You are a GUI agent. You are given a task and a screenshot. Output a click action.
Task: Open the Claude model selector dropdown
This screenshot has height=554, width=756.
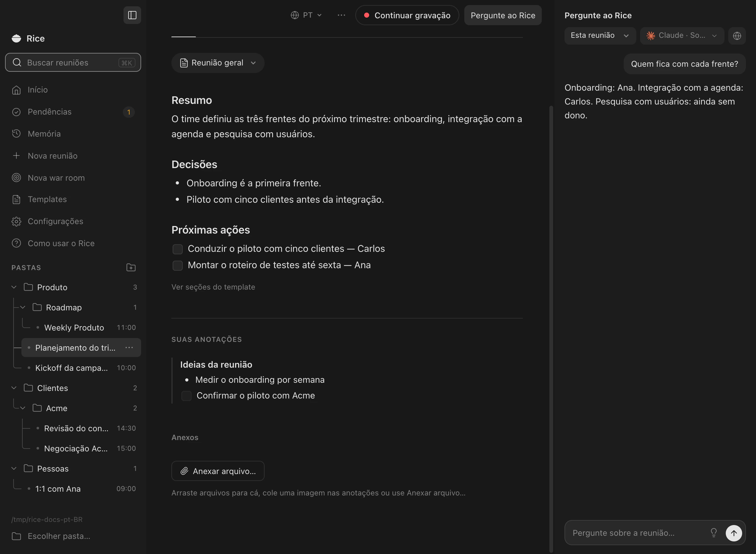point(682,36)
